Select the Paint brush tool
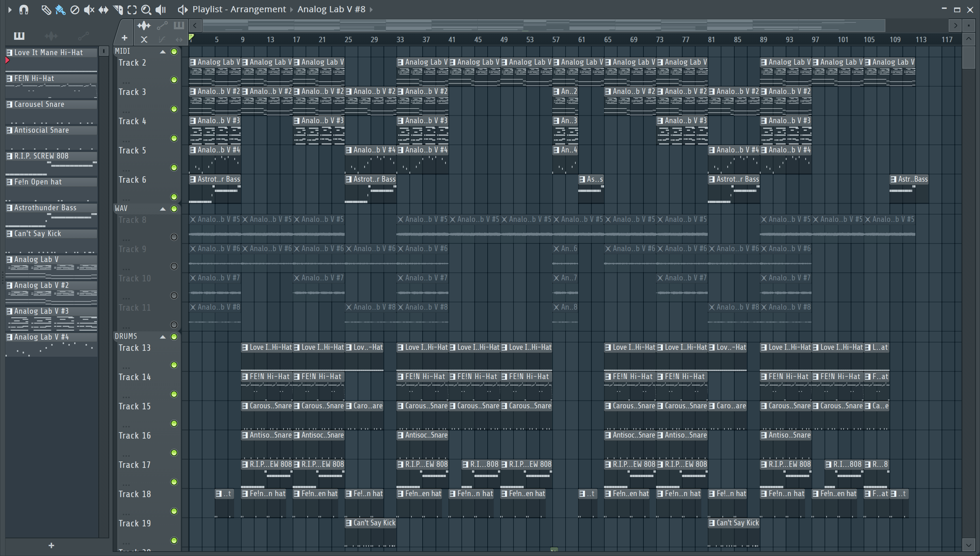The image size is (980, 556). tap(60, 10)
